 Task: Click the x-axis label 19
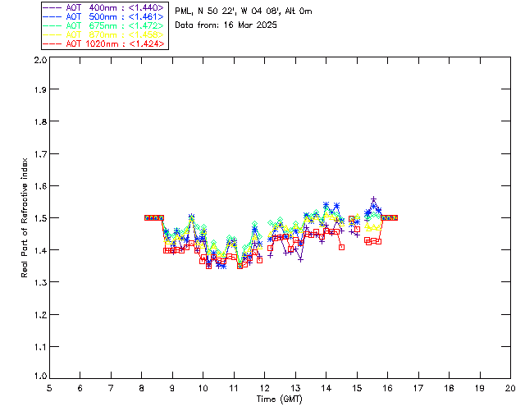(x=480, y=388)
